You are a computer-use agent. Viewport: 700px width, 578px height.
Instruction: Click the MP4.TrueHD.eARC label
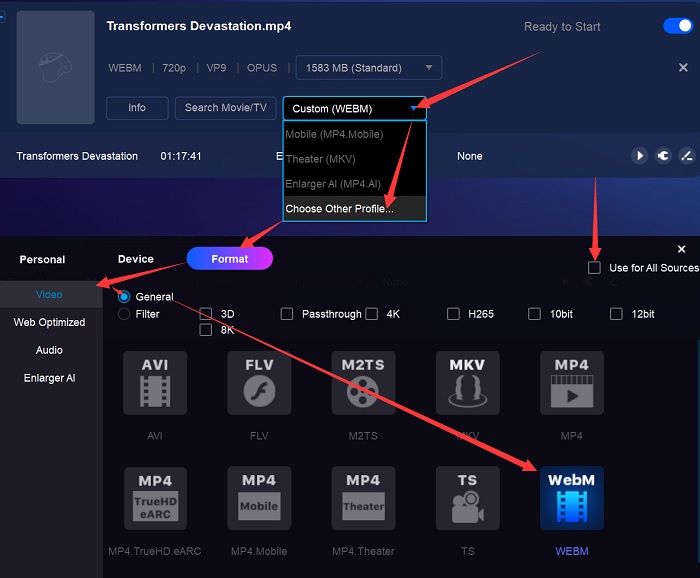[x=155, y=551]
